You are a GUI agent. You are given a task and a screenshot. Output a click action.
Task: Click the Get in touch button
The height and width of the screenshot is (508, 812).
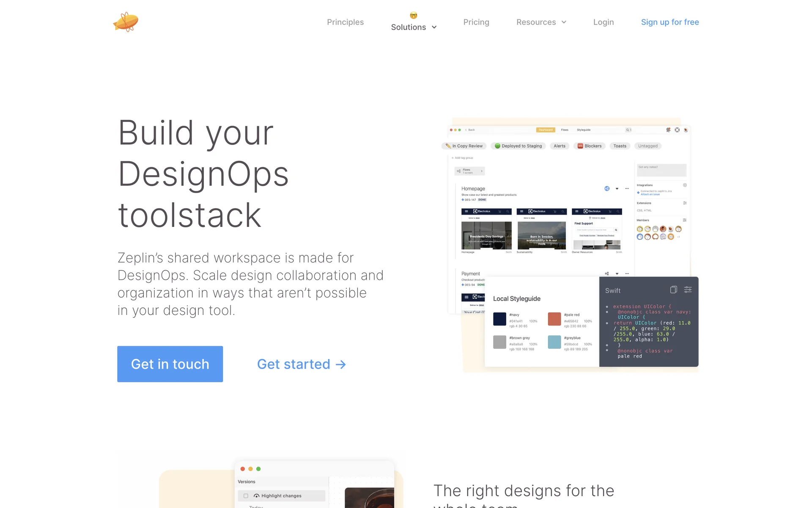pyautogui.click(x=170, y=364)
